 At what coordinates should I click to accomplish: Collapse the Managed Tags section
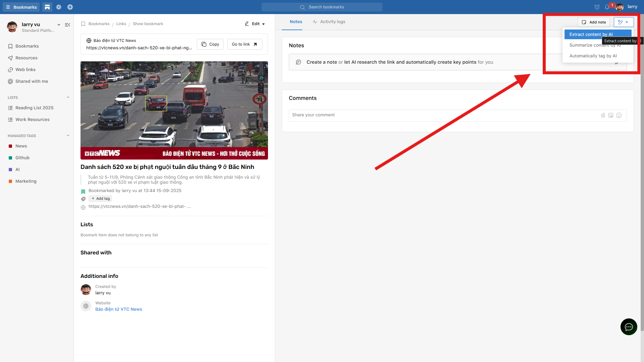pyautogui.click(x=68, y=136)
